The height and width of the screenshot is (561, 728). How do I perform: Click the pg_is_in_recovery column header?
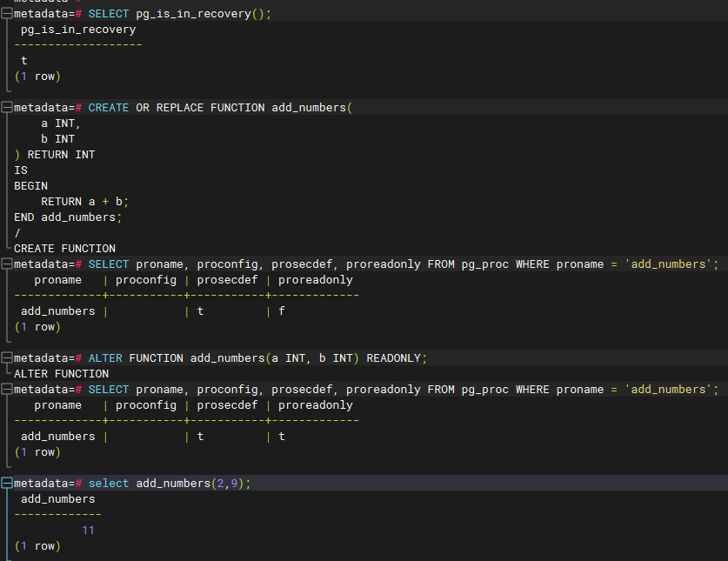78,30
